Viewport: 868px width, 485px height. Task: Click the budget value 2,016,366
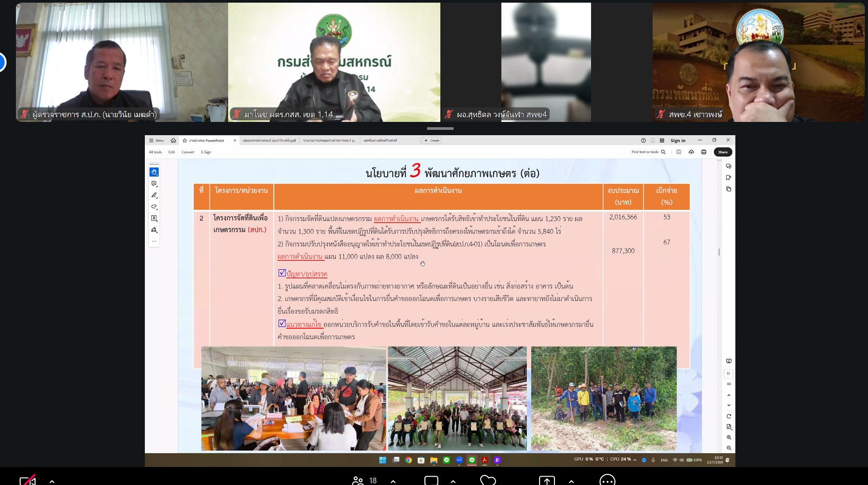(x=623, y=217)
